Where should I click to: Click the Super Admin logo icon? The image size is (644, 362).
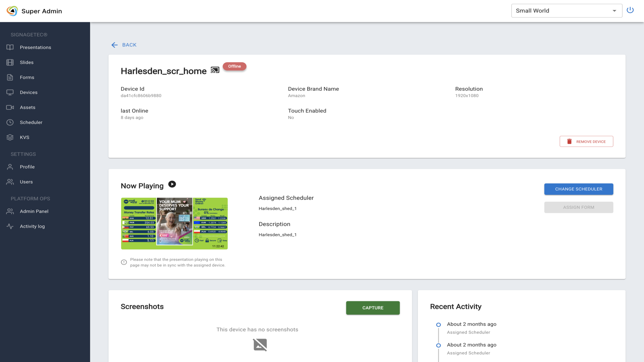[12, 11]
